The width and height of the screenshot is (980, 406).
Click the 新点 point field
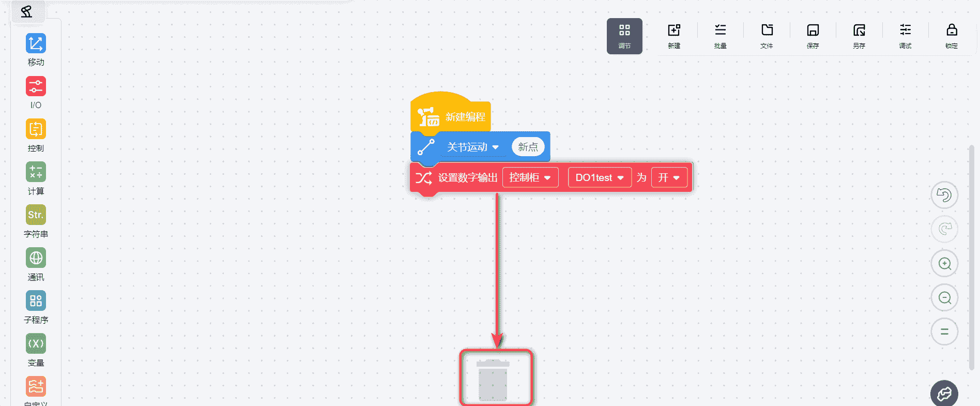[x=528, y=147]
